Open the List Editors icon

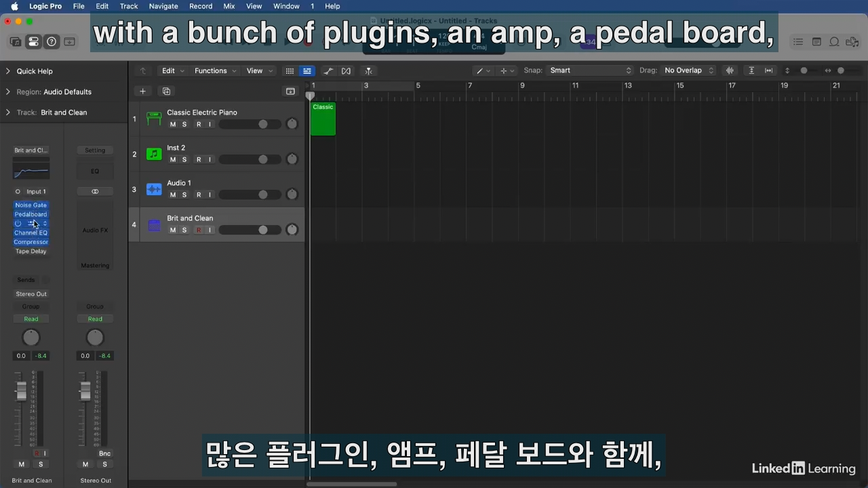pos(798,42)
